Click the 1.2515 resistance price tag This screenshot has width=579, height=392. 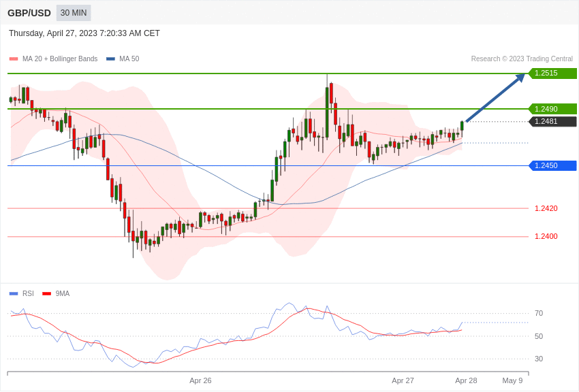552,73
